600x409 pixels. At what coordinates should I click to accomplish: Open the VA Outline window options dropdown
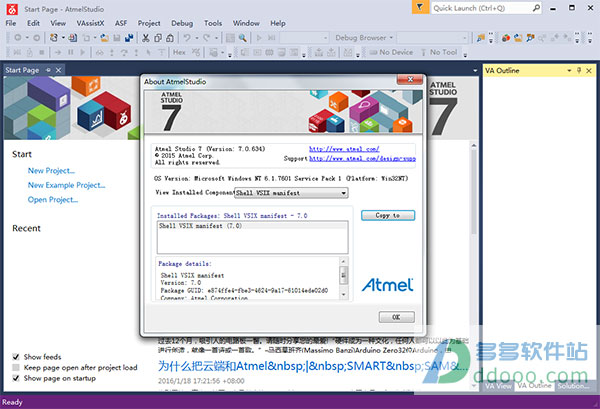(x=569, y=70)
